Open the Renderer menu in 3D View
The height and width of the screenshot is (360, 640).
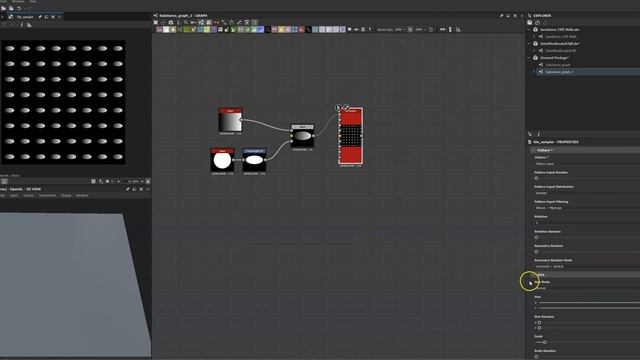pyautogui.click(x=82, y=196)
